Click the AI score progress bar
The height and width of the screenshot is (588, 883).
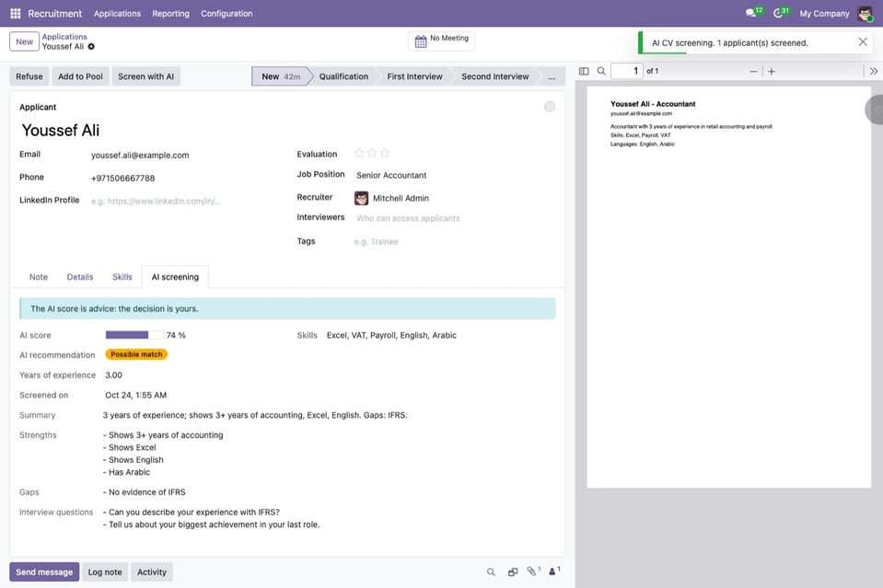134,335
